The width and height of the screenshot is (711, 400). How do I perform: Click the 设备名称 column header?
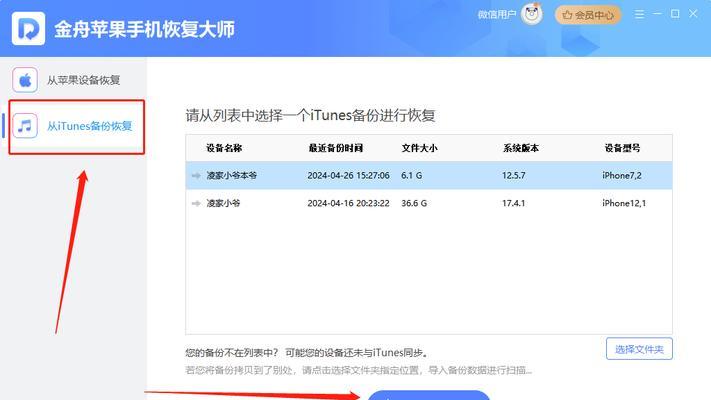pyautogui.click(x=224, y=148)
